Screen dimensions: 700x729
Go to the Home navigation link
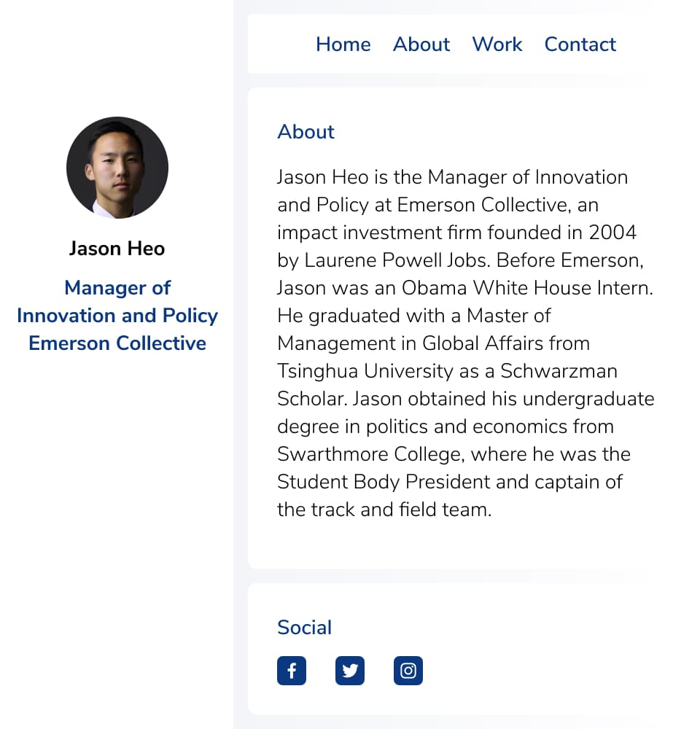(x=343, y=44)
